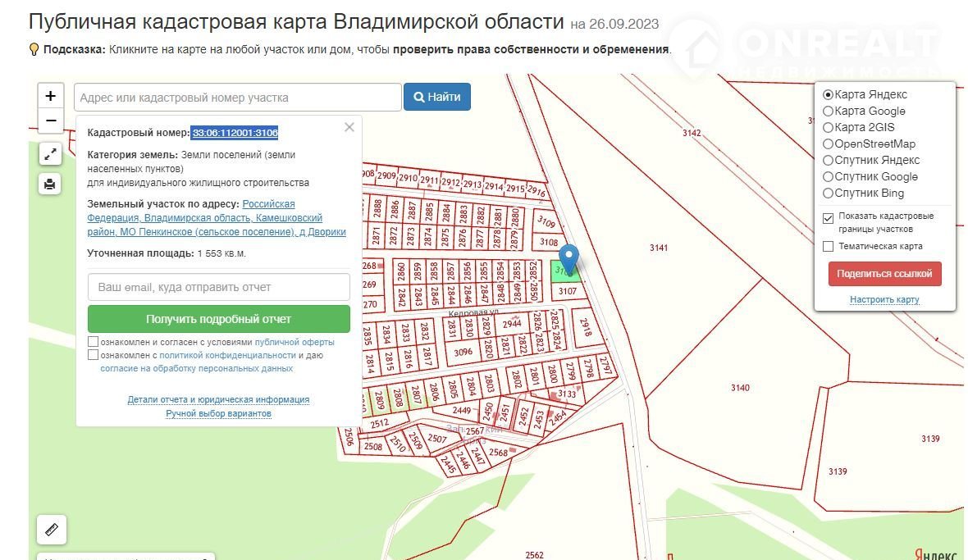968x560 pixels.
Task: Open the Настроить карту link
Action: (884, 300)
